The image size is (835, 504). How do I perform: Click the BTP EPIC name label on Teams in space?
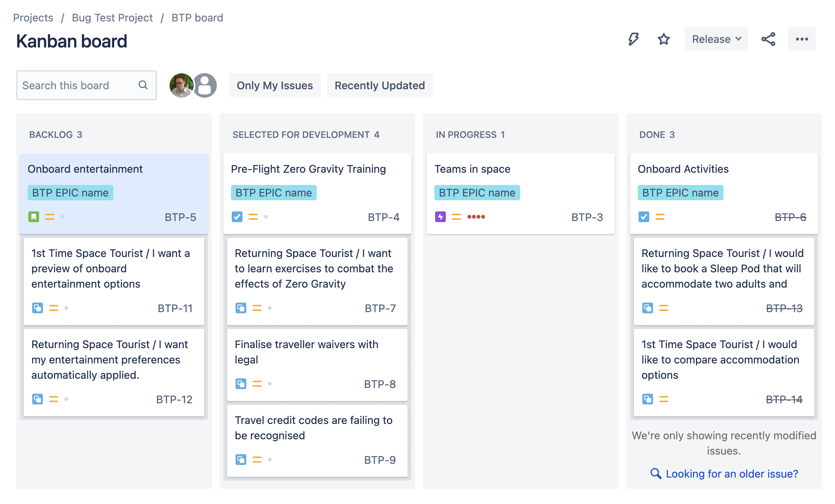[x=477, y=193]
